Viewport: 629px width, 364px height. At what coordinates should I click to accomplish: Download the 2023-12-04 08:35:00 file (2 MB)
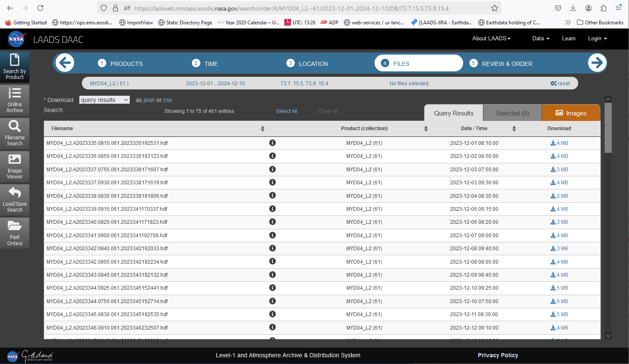(559, 196)
